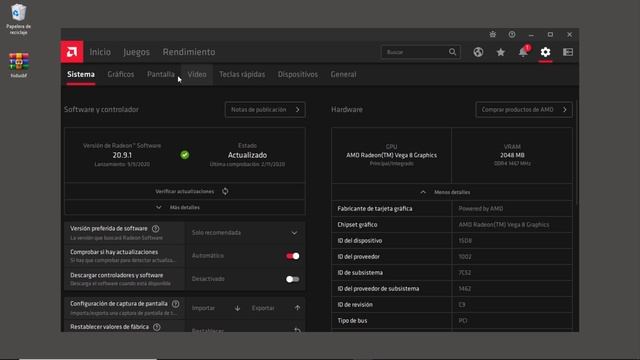Click the Exportar button
This screenshot has height=360, width=640.
pyautogui.click(x=276, y=308)
